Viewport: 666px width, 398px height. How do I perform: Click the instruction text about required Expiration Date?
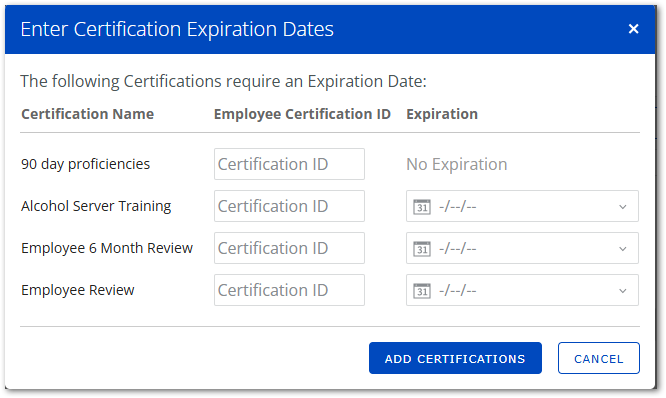pyautogui.click(x=223, y=81)
